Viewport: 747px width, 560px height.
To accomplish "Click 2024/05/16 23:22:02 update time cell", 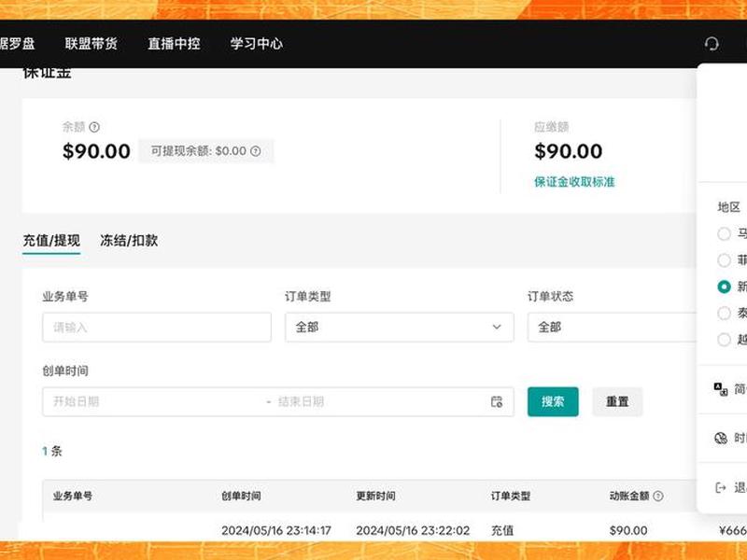I will coord(413,530).
